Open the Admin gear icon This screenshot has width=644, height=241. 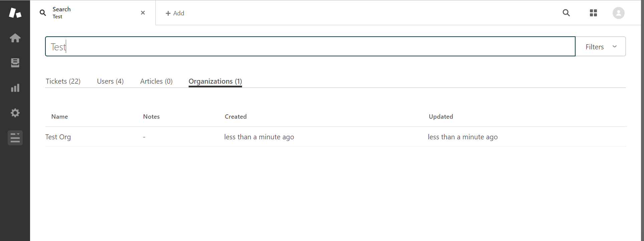[x=15, y=113]
